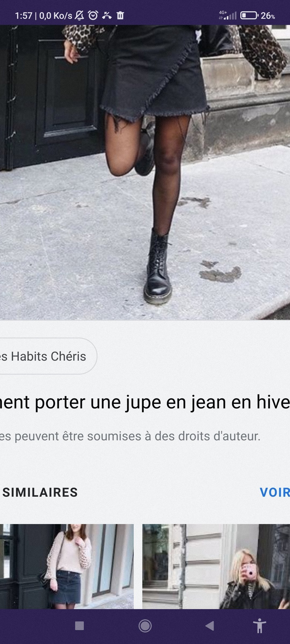The width and height of the screenshot is (290, 644).
Task: Tap the battery level icon
Action: (249, 16)
